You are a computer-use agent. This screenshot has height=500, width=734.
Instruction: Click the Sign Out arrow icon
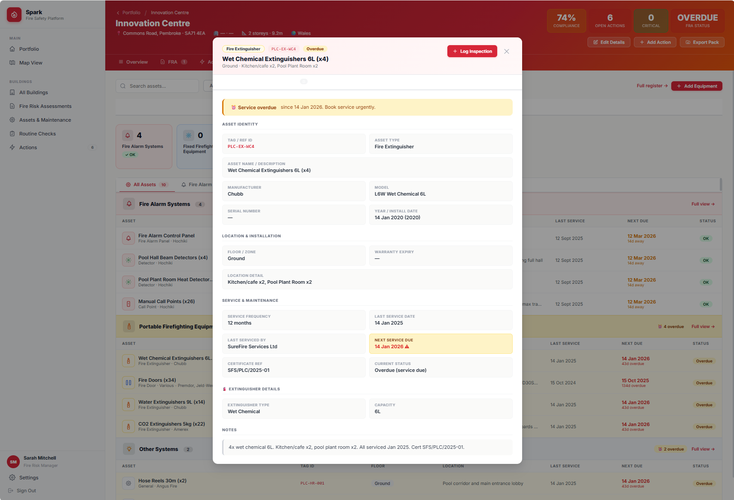[11, 491]
